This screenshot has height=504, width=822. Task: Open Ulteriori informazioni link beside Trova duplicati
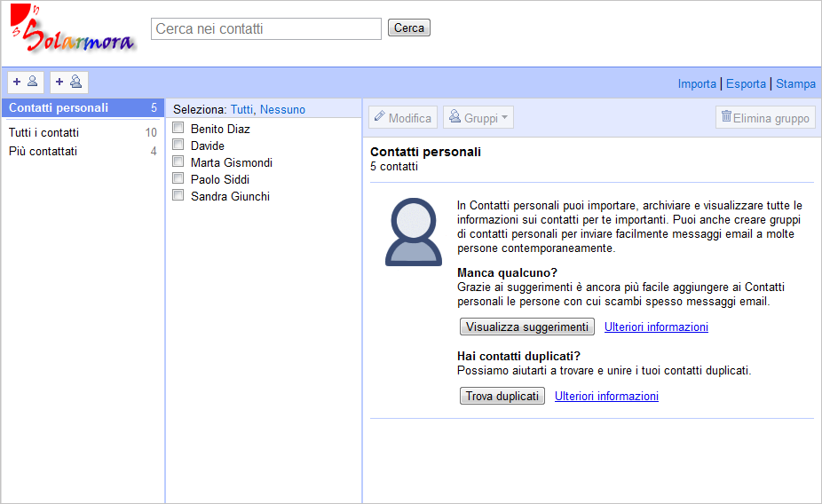click(606, 396)
